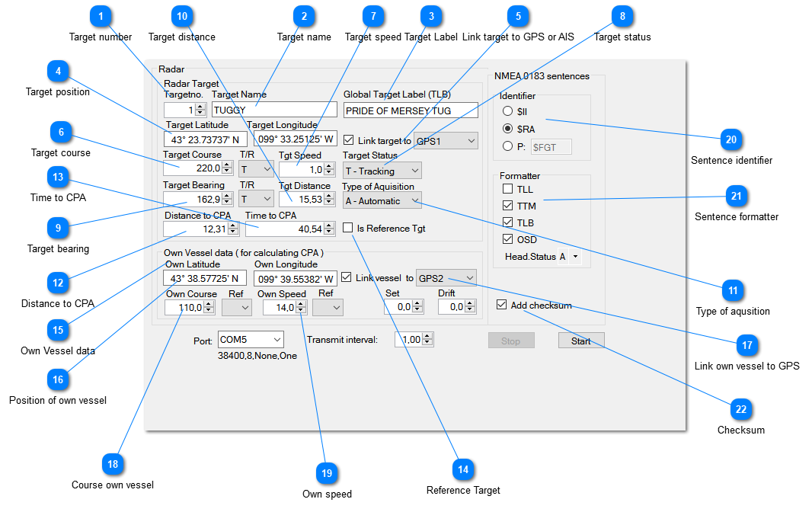Click callout badge 10 for Target distance
Image resolution: width=812 pixels, height=512 pixels.
[181, 16]
